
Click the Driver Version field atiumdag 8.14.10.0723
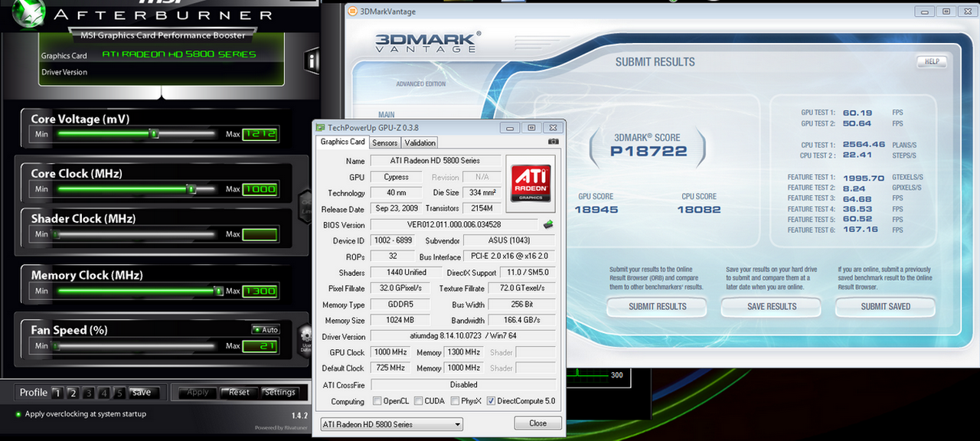463,336
